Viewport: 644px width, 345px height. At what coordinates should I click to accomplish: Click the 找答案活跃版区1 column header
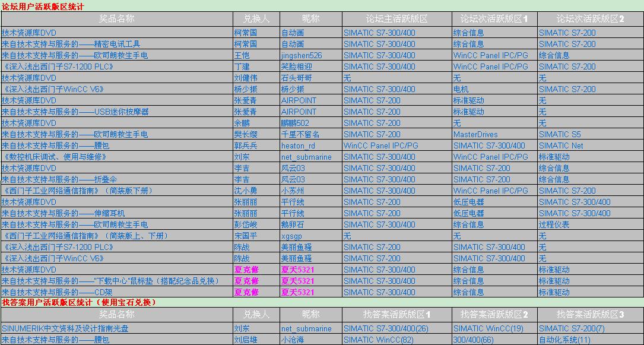point(396,315)
